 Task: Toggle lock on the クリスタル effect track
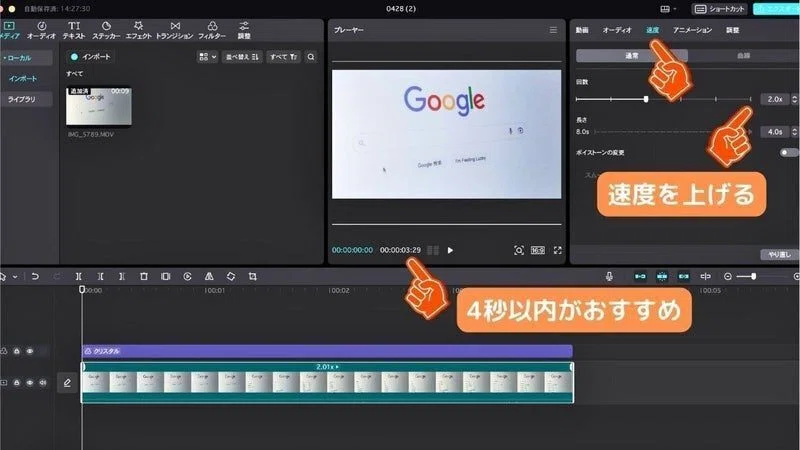[17, 351]
